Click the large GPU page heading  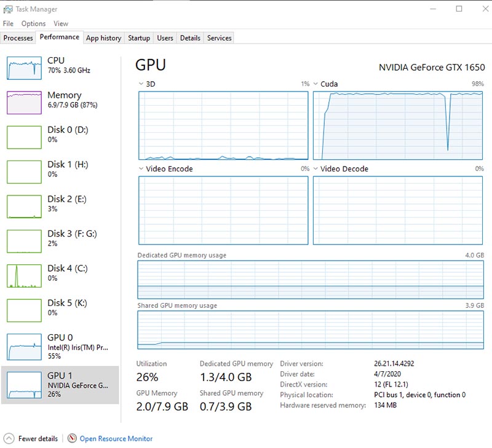click(x=151, y=65)
